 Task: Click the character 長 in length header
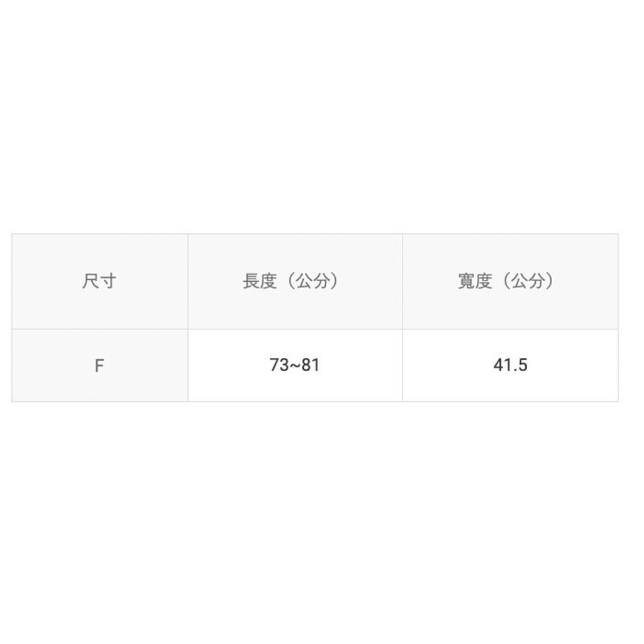(252, 281)
